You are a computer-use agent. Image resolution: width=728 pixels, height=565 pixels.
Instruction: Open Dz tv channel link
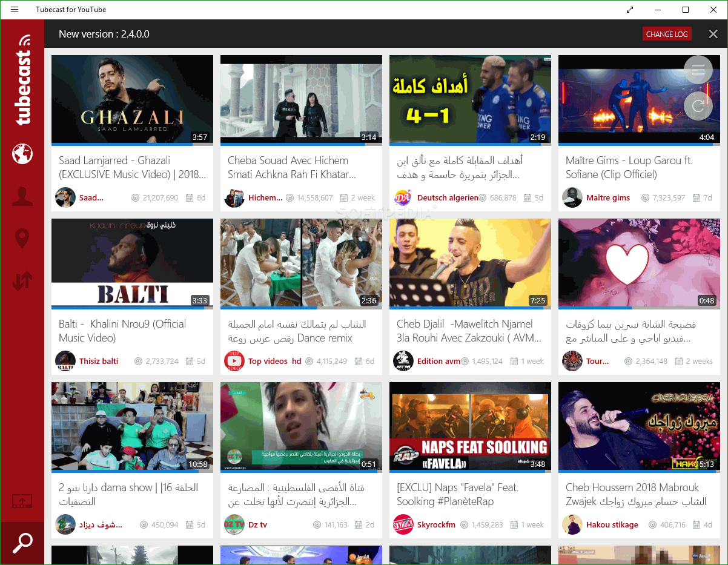pos(257,524)
